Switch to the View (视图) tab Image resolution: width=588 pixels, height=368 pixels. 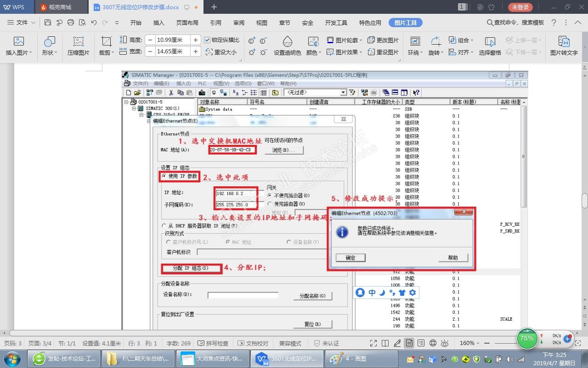tap(262, 23)
